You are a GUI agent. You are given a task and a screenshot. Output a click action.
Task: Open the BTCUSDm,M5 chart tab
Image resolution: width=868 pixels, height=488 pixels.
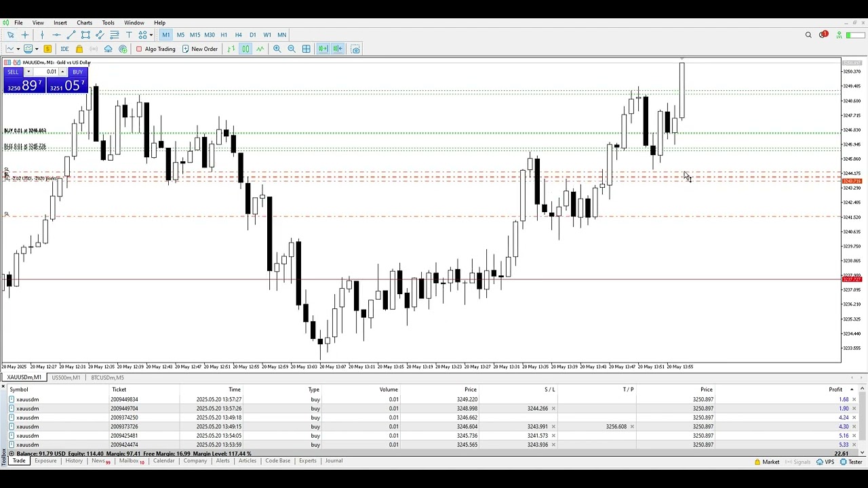click(x=107, y=378)
